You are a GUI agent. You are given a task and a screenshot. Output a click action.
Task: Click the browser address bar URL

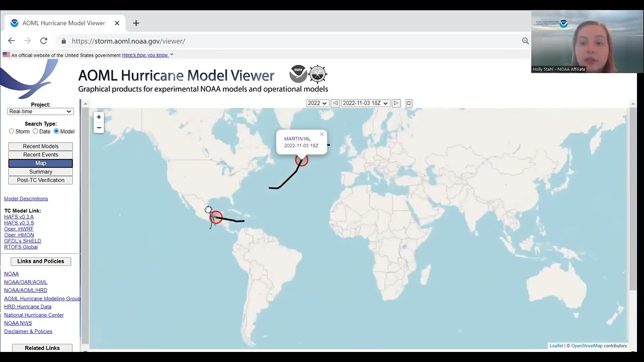pyautogui.click(x=128, y=41)
